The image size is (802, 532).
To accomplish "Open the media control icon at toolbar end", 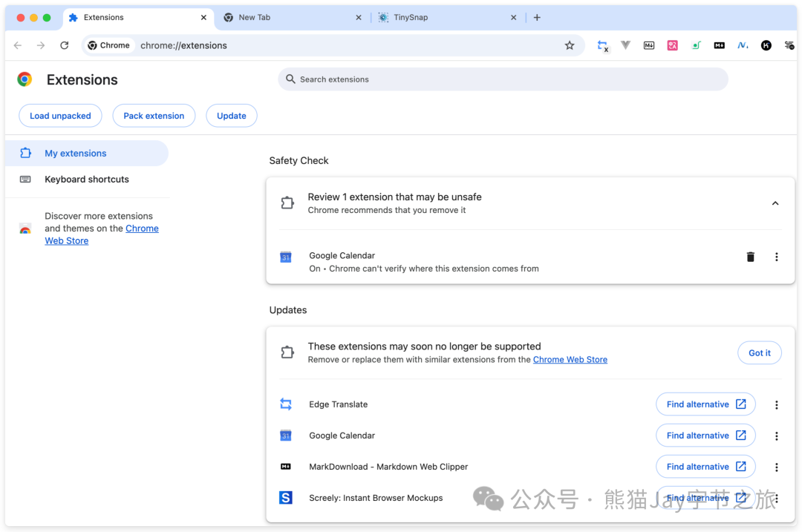I will pos(789,45).
